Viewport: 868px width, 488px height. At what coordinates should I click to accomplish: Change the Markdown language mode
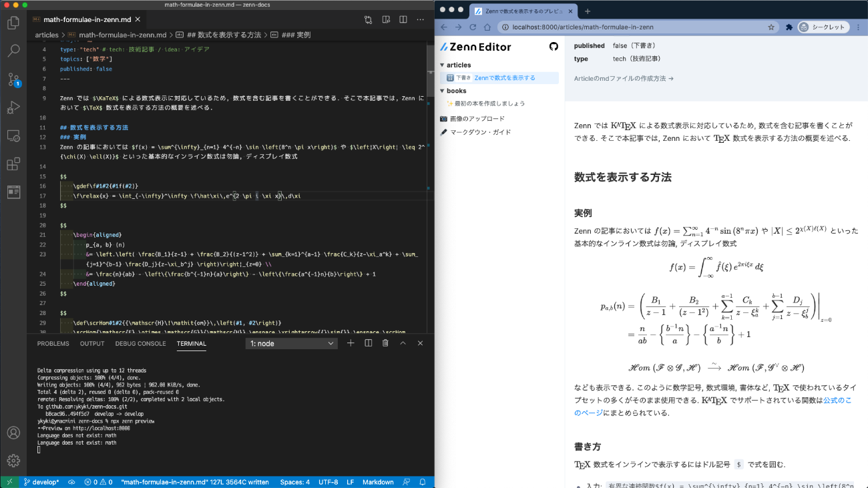(x=378, y=482)
